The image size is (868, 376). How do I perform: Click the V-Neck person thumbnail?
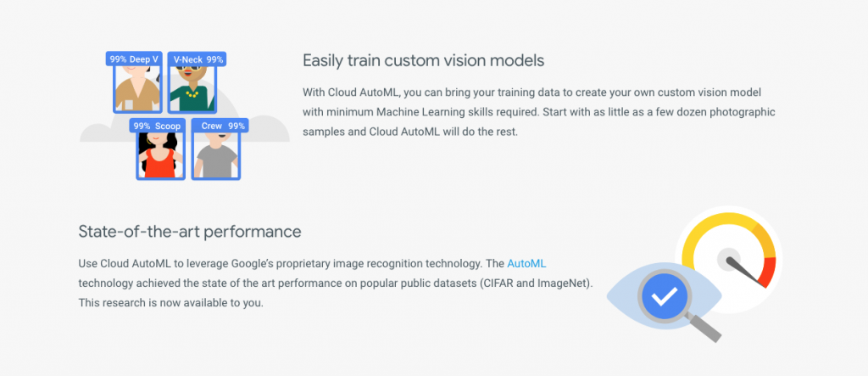coord(192,89)
